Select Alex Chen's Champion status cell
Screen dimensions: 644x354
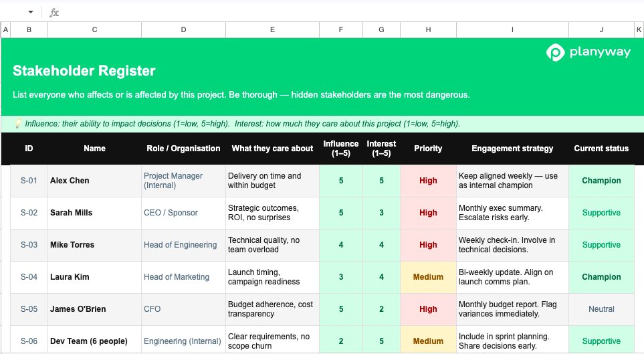coord(601,181)
